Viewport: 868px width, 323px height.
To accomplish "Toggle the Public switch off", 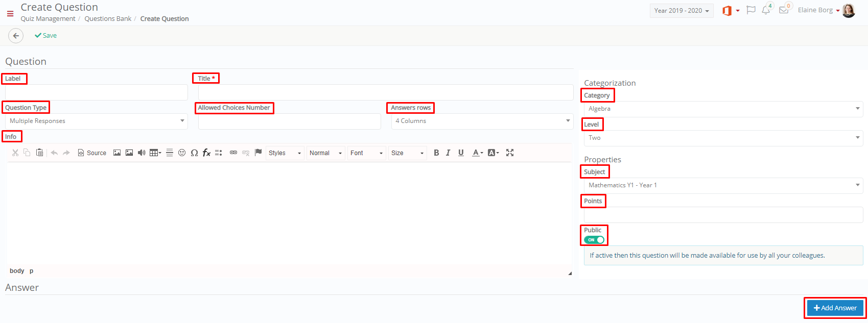I will click(594, 240).
